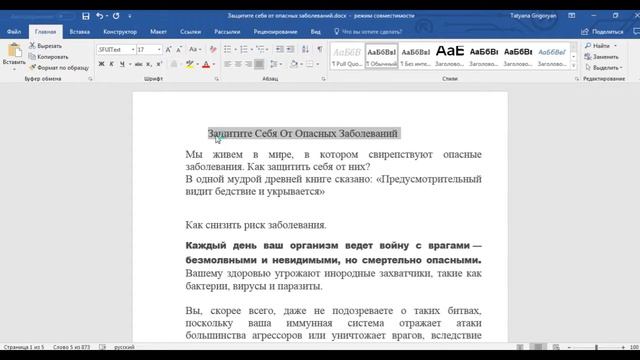Switch to read mode view in status bar
Screen dimensions: 640x360
520,347
